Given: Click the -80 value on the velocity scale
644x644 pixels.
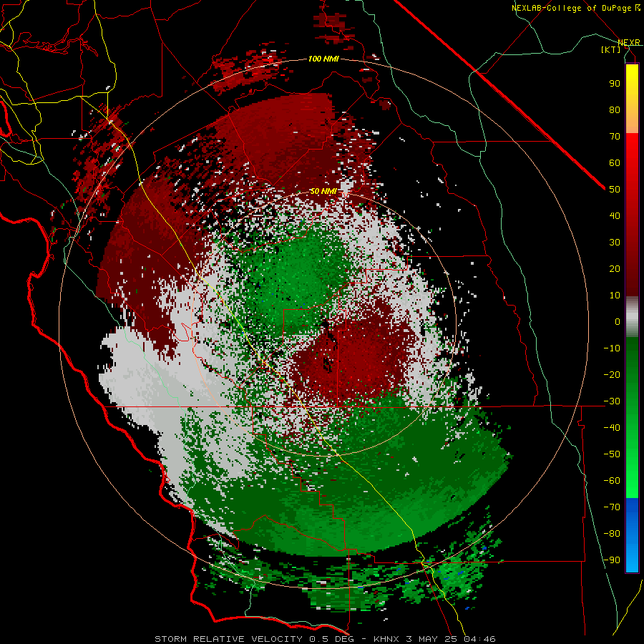Looking at the screenshot, I should 612,534.
